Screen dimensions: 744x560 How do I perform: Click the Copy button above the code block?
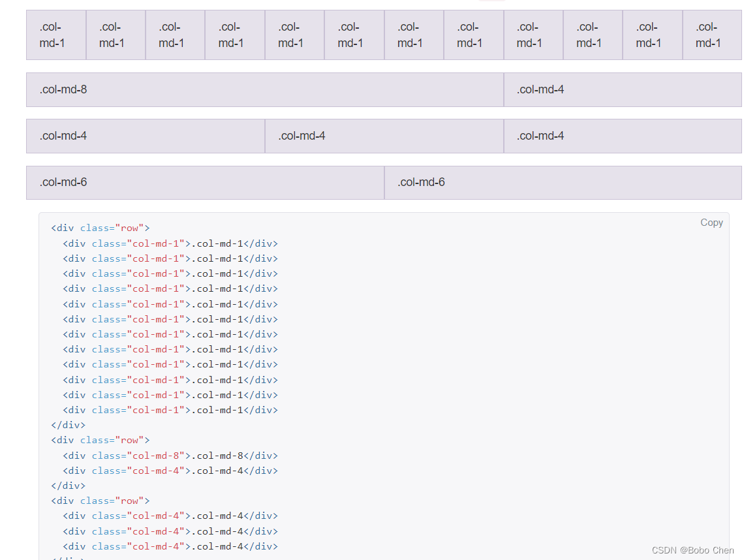(x=711, y=223)
